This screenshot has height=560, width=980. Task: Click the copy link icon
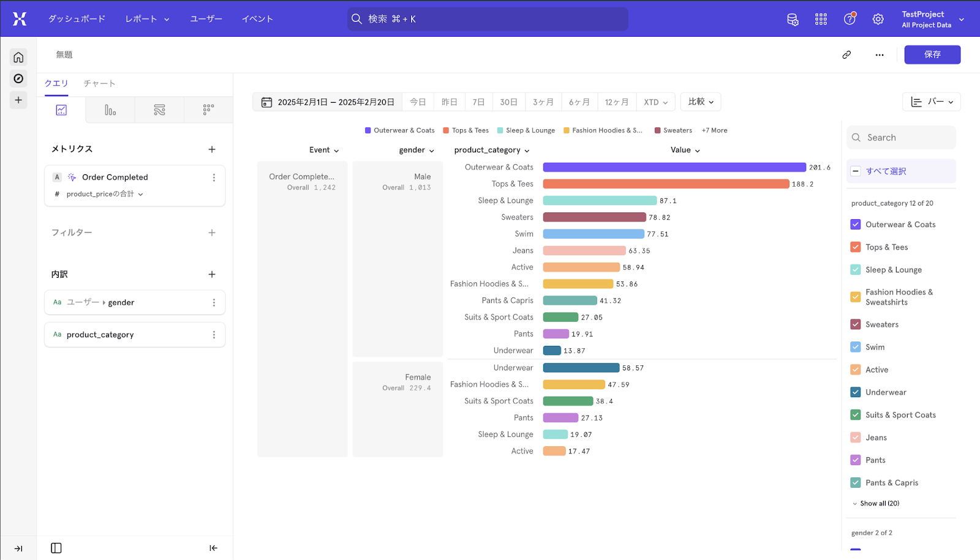point(846,54)
